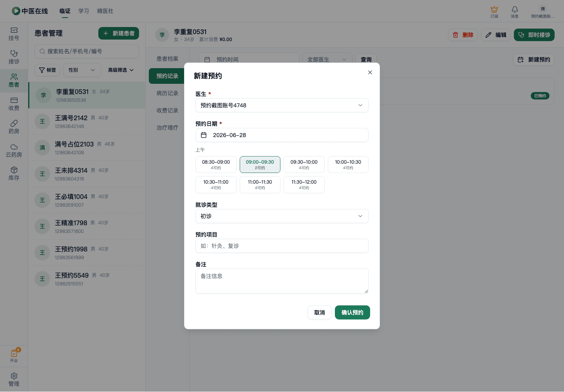564x392 pixels.
Task: Click the 删除 delete button
Action: [463, 35]
